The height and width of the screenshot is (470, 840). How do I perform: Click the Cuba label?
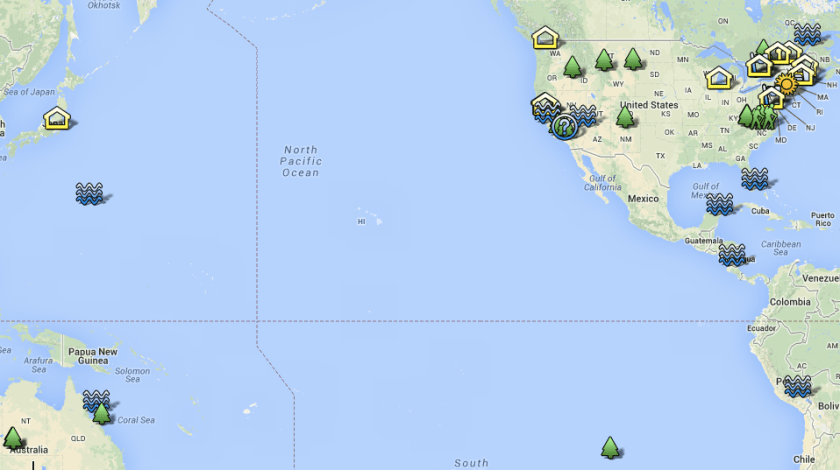pos(760,211)
